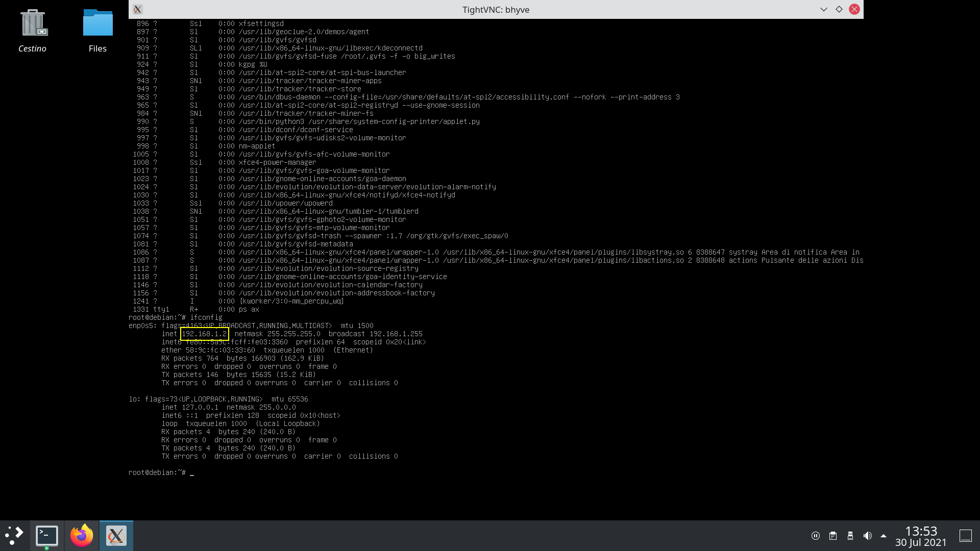Open the Cestino trash desktop icon
The height and width of the screenshot is (551, 980).
[32, 31]
